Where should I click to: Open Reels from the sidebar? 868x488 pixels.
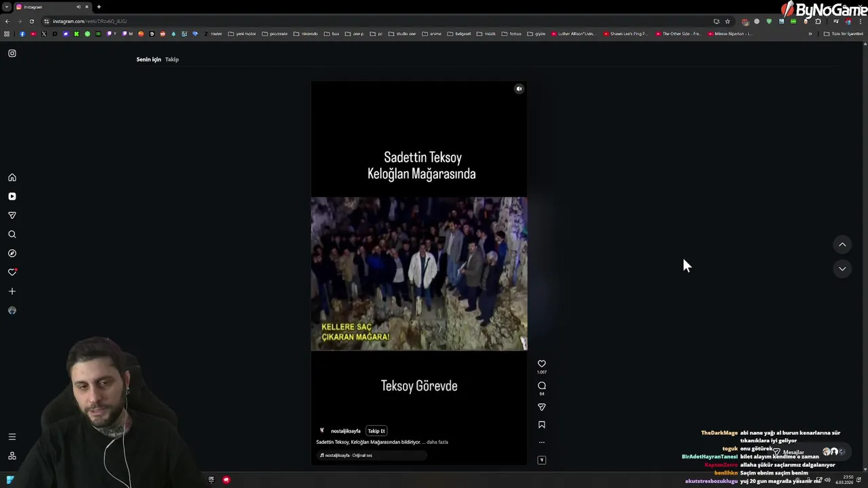12,197
